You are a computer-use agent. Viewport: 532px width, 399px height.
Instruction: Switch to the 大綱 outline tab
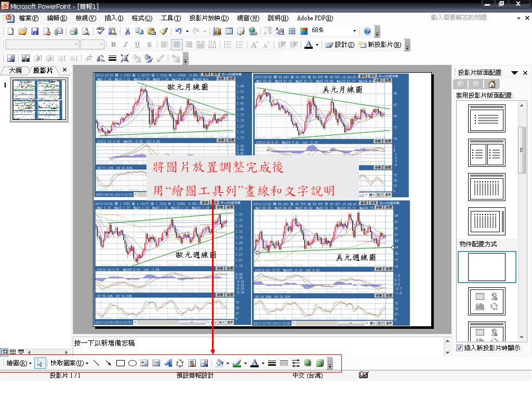pos(15,70)
